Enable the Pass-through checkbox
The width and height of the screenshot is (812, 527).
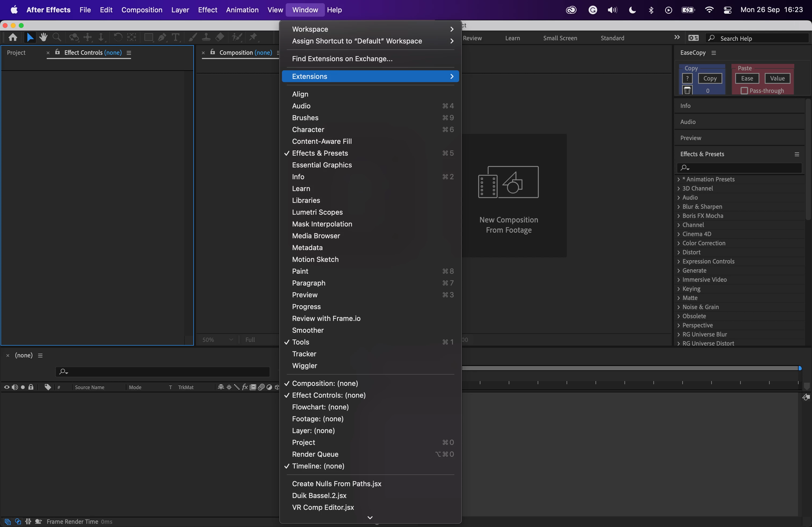744,91
